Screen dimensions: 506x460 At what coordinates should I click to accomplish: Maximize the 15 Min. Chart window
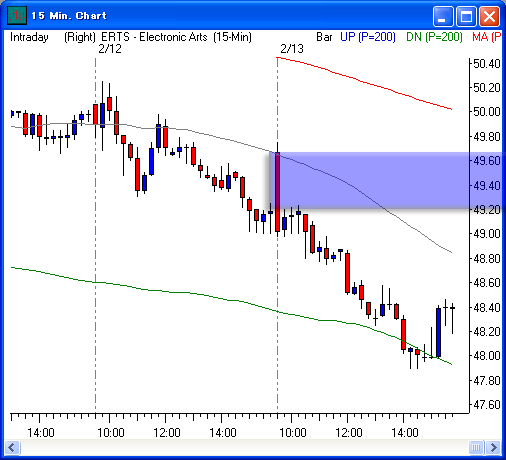466,16
